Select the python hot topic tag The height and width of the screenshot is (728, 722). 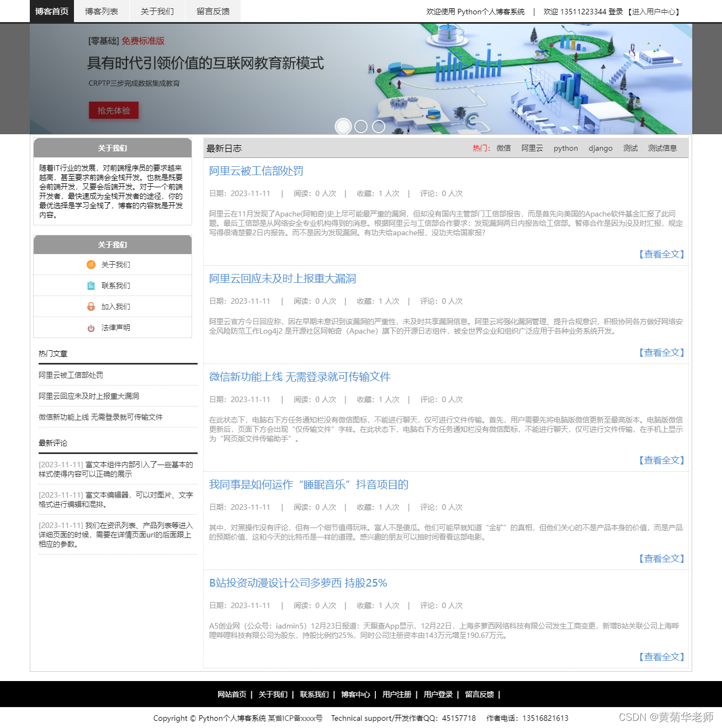565,148
